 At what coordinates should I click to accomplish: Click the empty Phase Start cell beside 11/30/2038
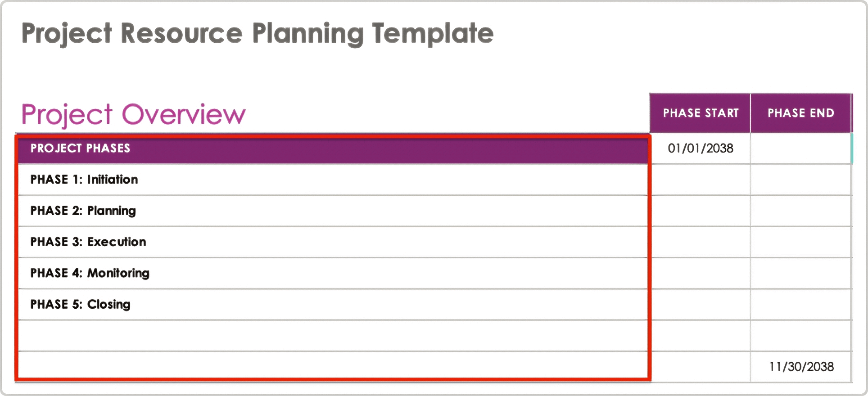click(x=700, y=367)
